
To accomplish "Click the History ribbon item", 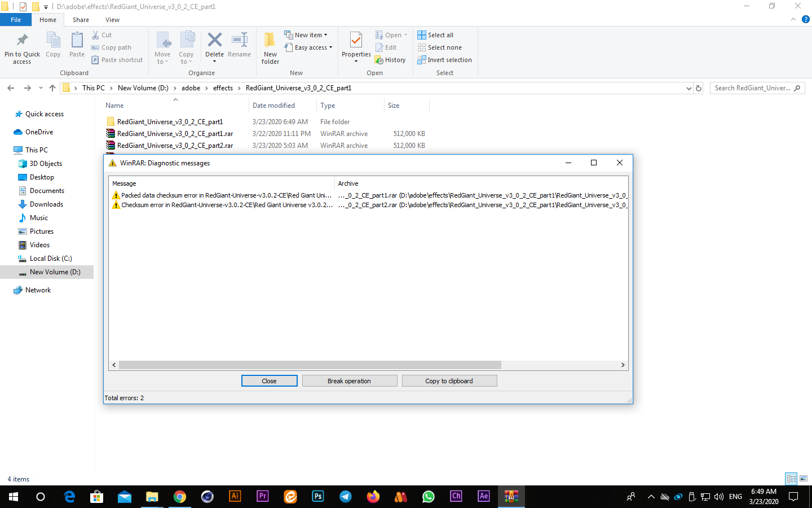I will pos(390,60).
